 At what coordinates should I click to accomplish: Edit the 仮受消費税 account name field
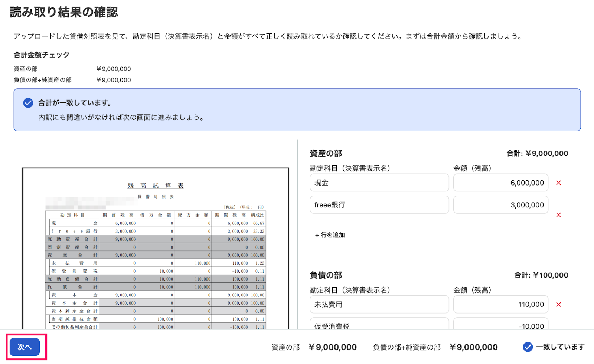click(379, 324)
